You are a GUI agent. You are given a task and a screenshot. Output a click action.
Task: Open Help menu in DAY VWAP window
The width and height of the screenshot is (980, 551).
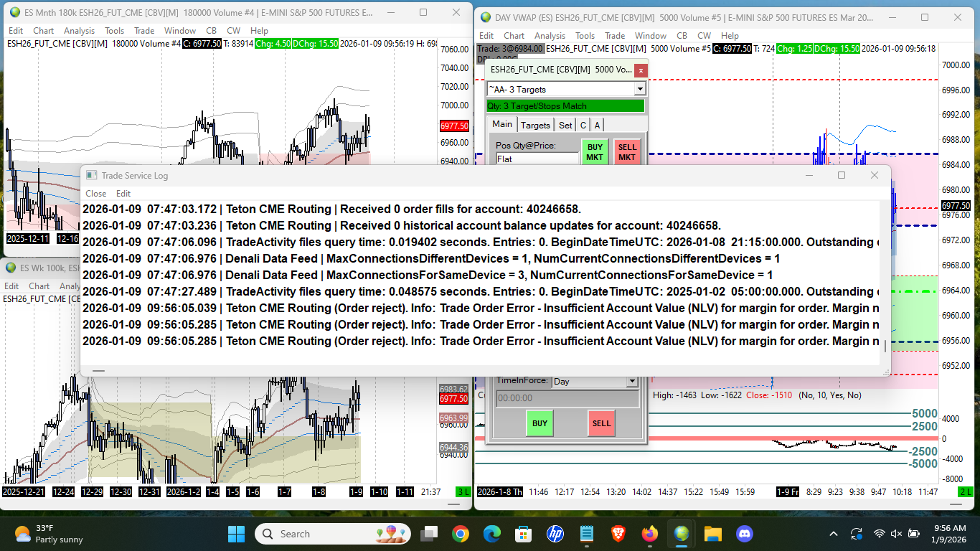(x=730, y=36)
